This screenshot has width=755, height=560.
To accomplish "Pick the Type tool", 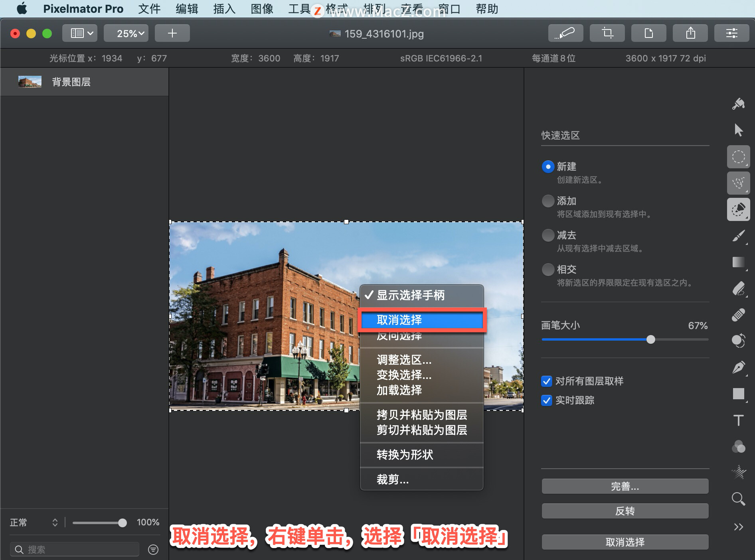I will (738, 420).
